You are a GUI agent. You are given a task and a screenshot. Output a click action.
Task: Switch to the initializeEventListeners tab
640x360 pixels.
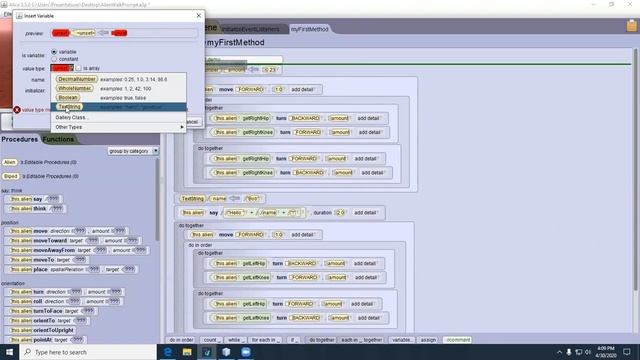[x=251, y=29]
